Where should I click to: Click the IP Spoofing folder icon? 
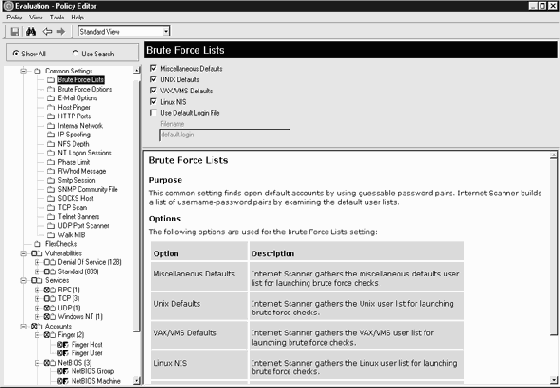(x=51, y=135)
